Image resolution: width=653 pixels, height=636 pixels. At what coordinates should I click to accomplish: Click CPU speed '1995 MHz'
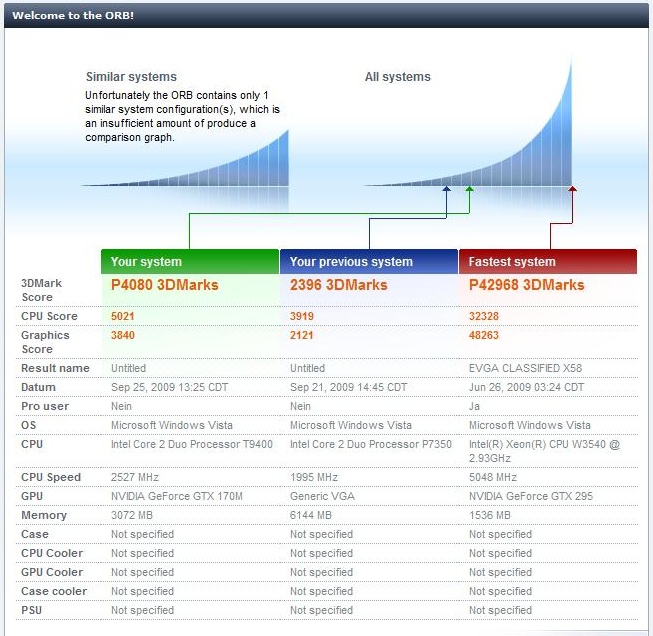(314, 477)
